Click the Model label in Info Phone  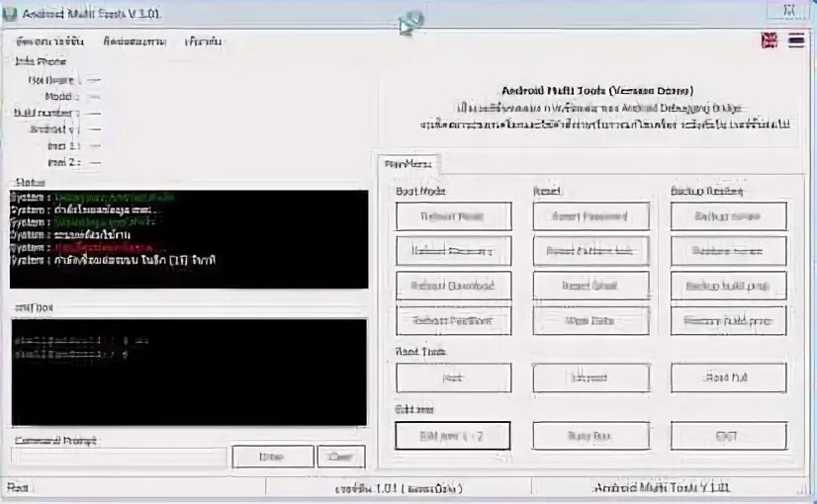pos(62,96)
